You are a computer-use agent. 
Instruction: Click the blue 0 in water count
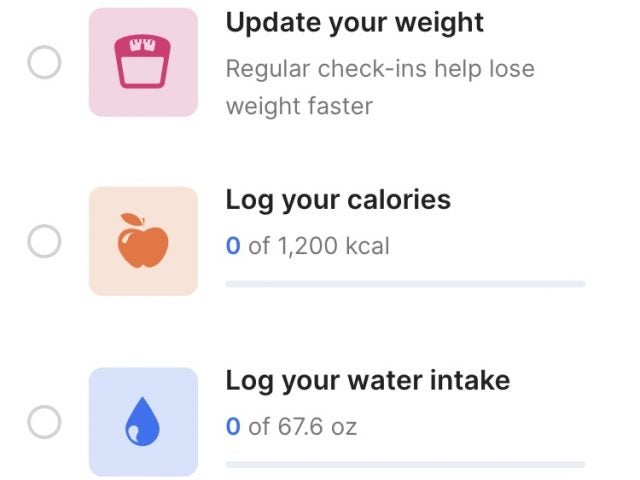[233, 427]
